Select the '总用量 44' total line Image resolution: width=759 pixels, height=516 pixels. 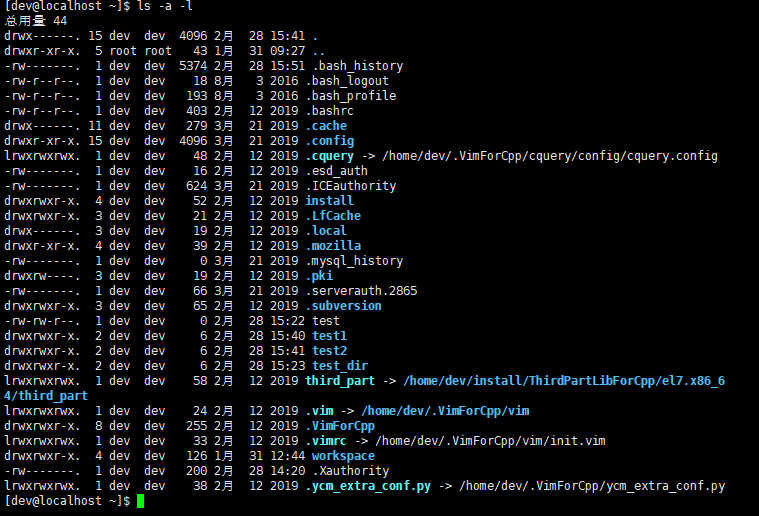(x=36, y=21)
